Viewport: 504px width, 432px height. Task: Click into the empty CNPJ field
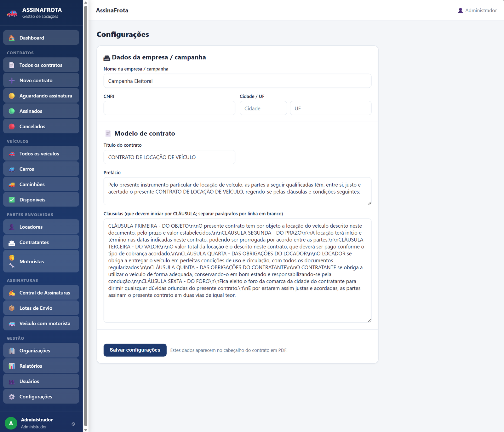click(169, 108)
